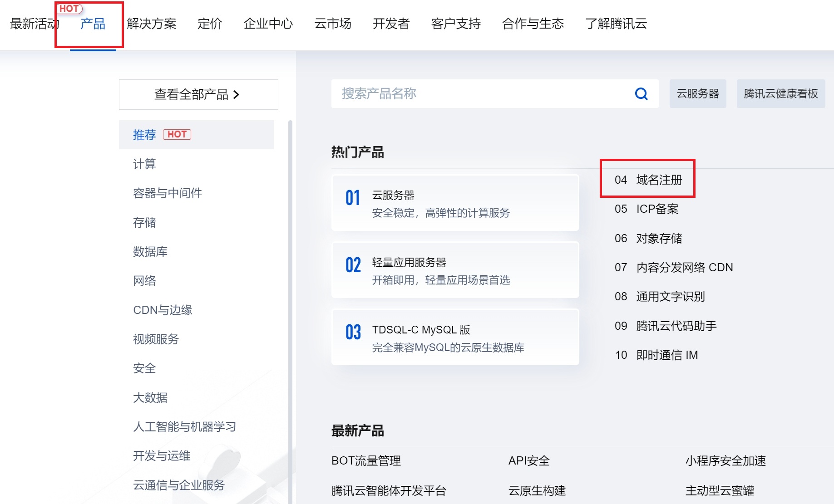
Task: Select the 视频服务 category
Action: coord(156,339)
